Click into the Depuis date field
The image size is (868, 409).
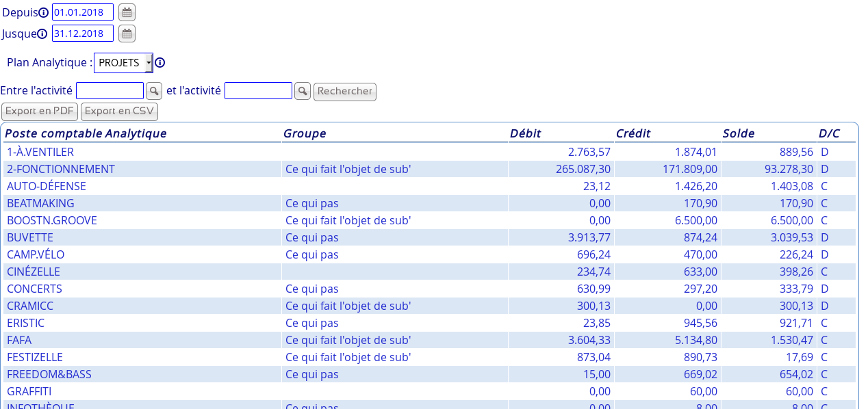point(82,12)
